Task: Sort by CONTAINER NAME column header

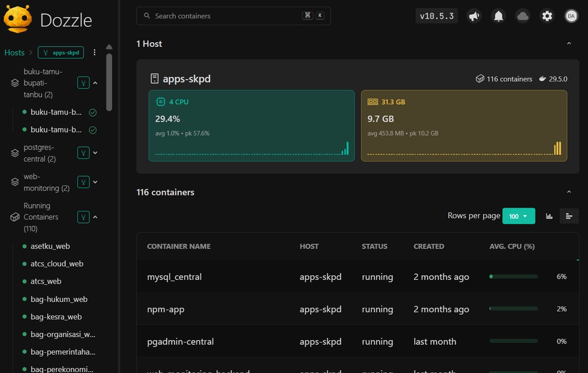Action: tap(179, 246)
